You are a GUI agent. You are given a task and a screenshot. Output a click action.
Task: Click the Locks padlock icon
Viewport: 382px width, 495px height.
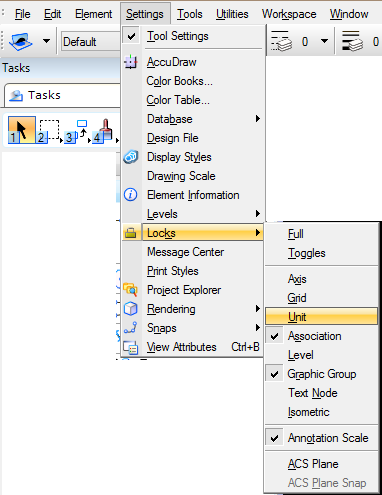(x=131, y=233)
